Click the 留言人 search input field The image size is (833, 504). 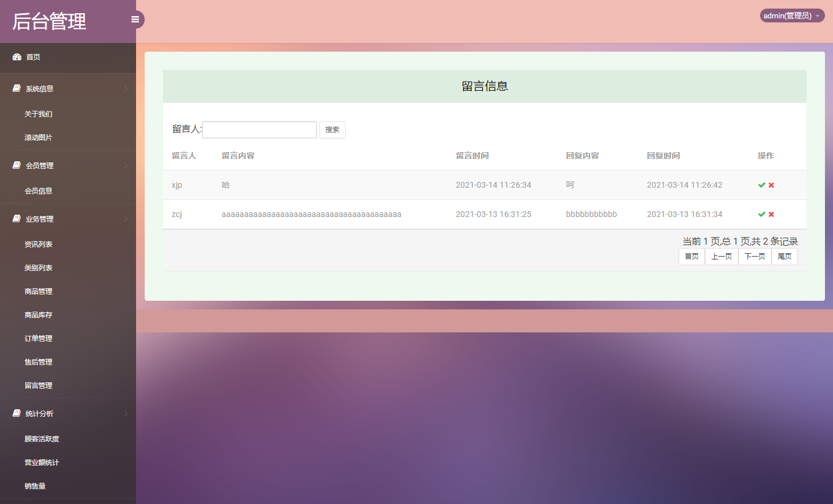(x=259, y=129)
